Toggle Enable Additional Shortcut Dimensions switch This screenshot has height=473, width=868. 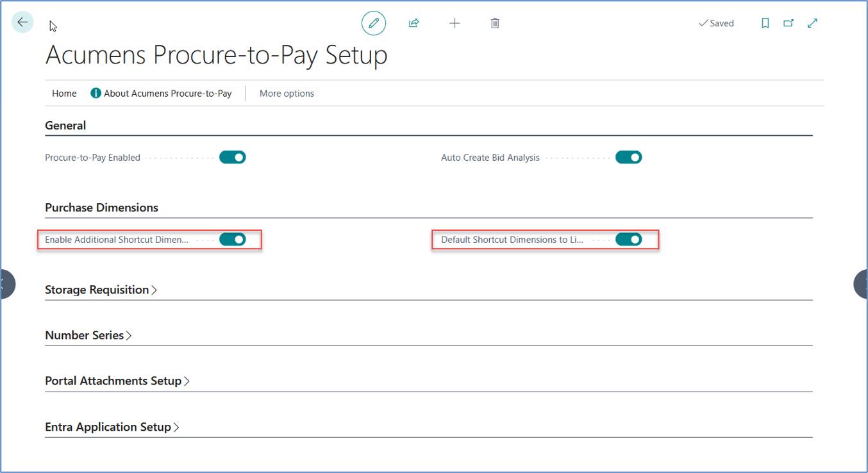coord(233,239)
